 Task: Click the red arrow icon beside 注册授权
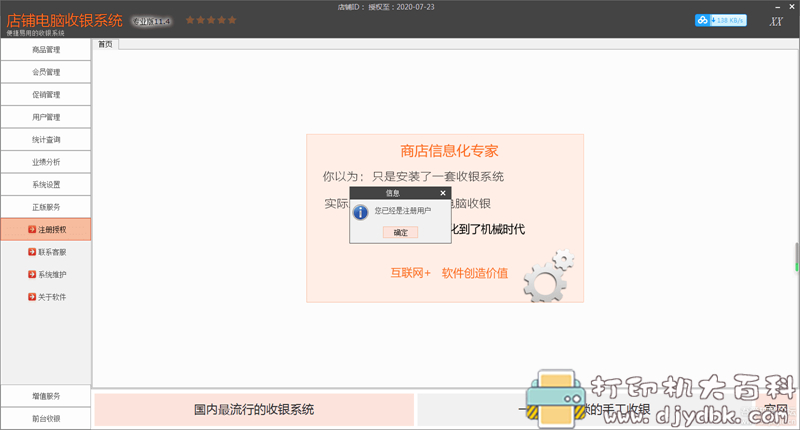[32, 230]
